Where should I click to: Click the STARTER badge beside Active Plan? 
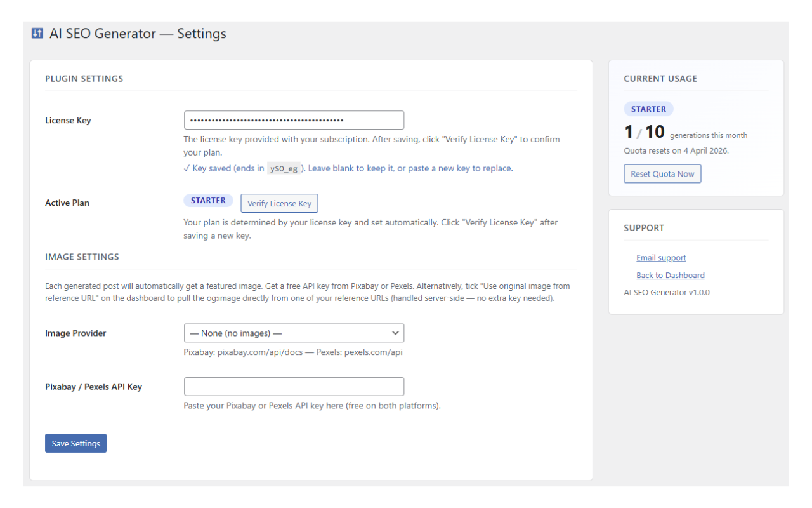(208, 200)
